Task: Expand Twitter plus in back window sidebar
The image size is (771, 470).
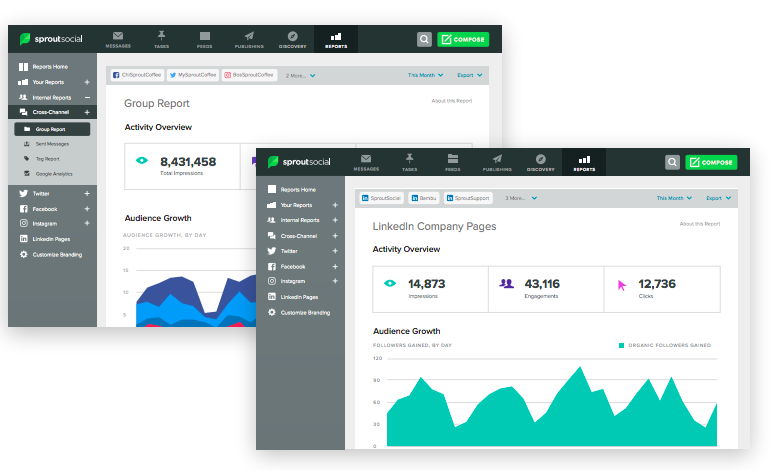Action: click(x=87, y=194)
